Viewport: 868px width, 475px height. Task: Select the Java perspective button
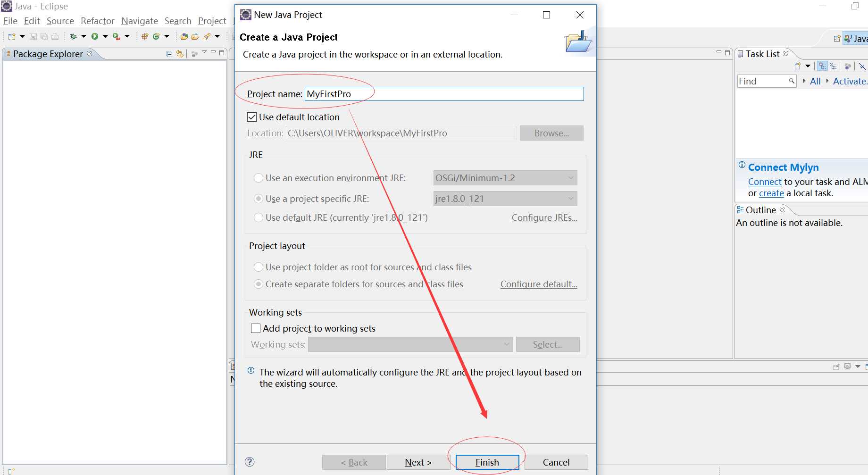(856, 39)
